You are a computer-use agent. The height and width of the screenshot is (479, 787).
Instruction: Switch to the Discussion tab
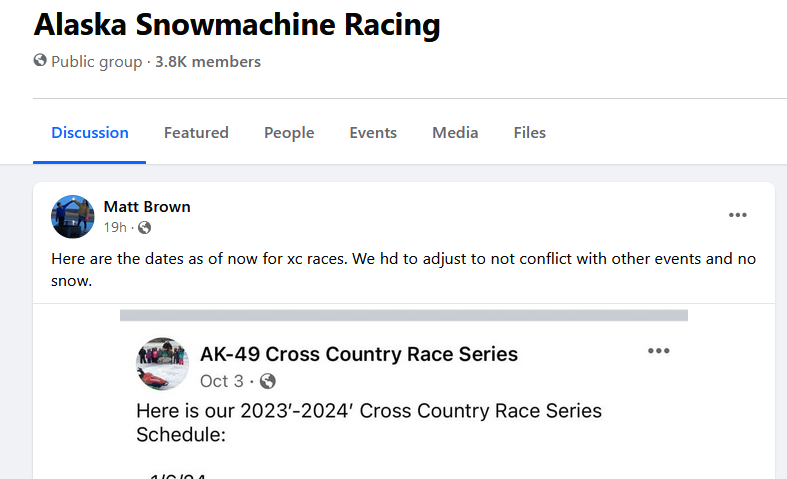pos(90,133)
